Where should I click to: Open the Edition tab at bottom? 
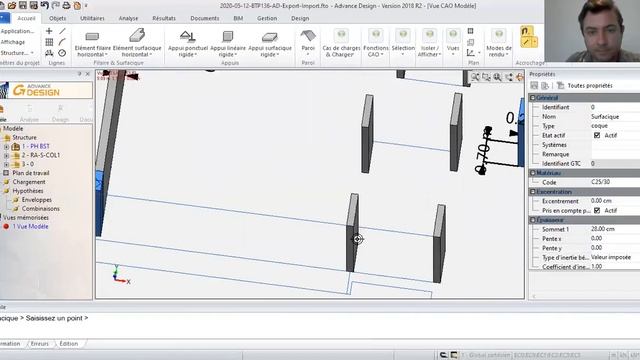tap(69, 344)
